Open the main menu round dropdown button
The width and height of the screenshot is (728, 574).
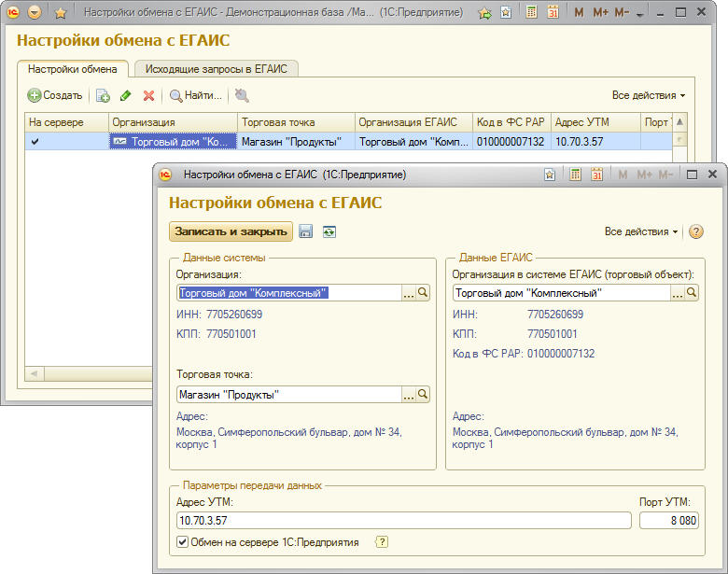pyautogui.click(x=35, y=12)
